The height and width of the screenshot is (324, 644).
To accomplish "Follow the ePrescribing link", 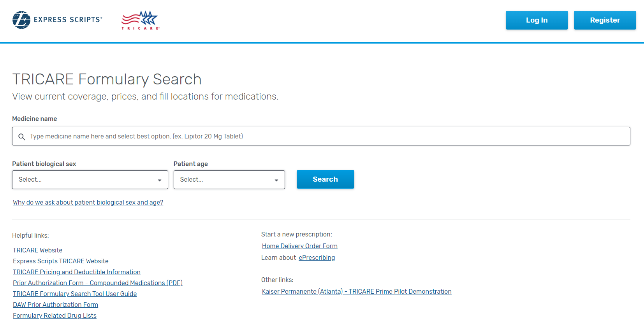I will [317, 257].
